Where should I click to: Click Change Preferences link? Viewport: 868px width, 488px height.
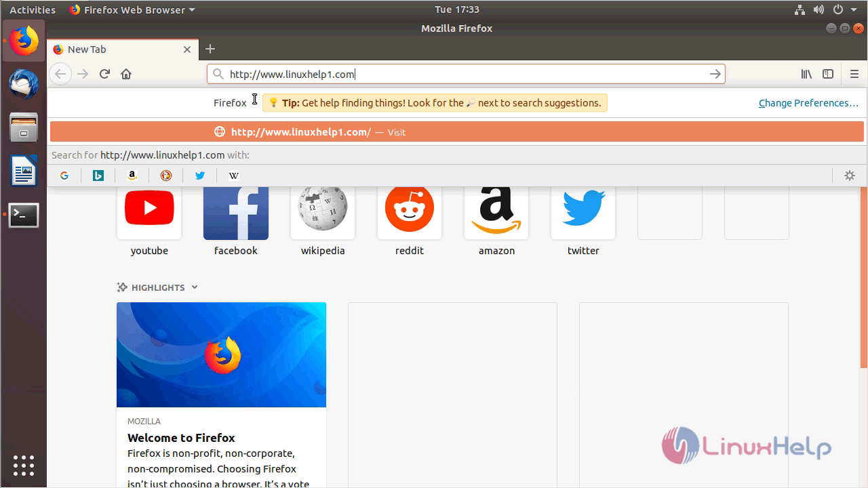click(x=808, y=103)
